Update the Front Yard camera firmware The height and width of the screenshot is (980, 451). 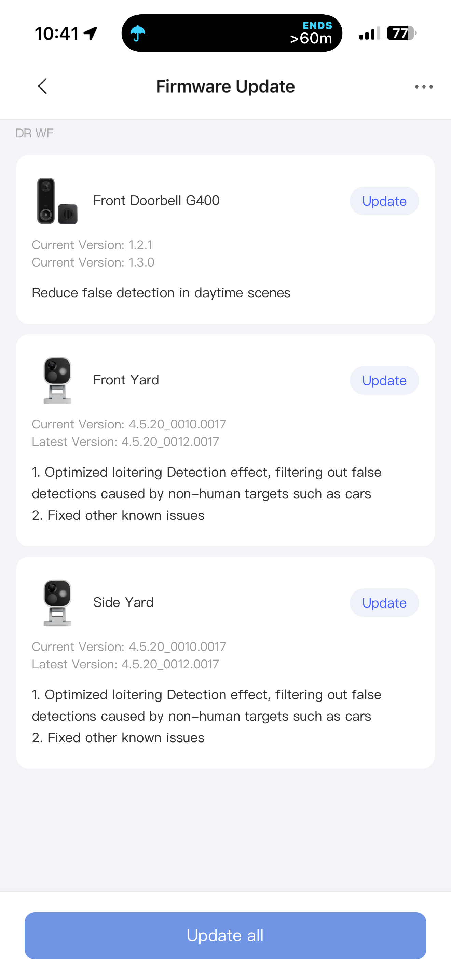384,380
